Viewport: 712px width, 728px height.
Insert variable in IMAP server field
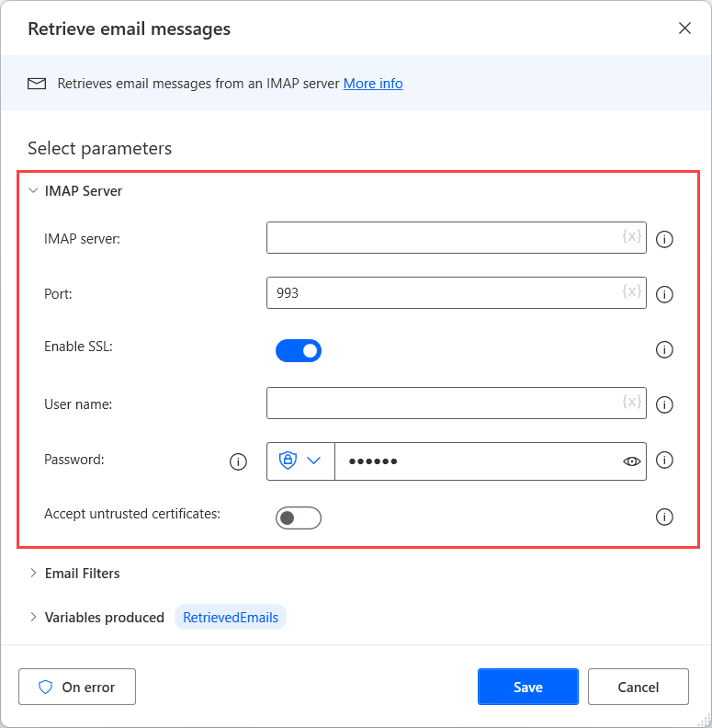pos(632,236)
